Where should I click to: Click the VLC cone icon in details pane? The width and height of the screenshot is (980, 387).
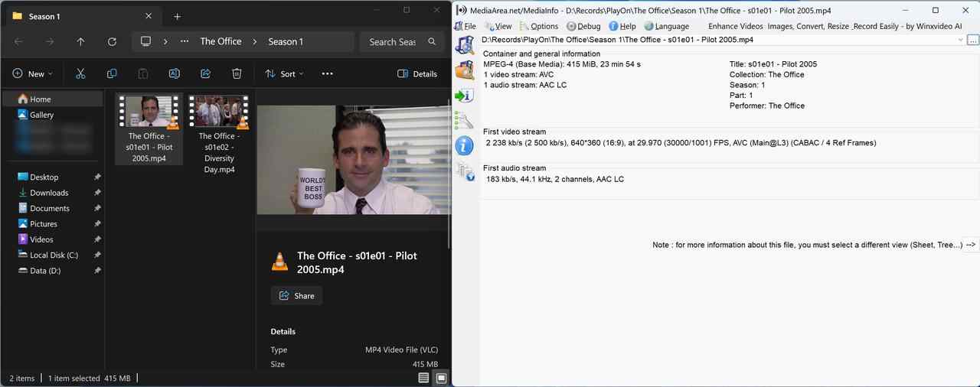pos(280,262)
